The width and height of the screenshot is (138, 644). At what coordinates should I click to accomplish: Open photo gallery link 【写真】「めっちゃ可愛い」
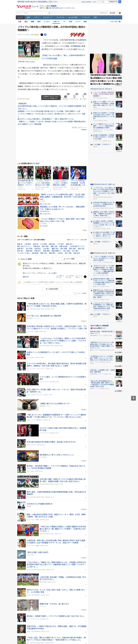[x=63, y=57]
